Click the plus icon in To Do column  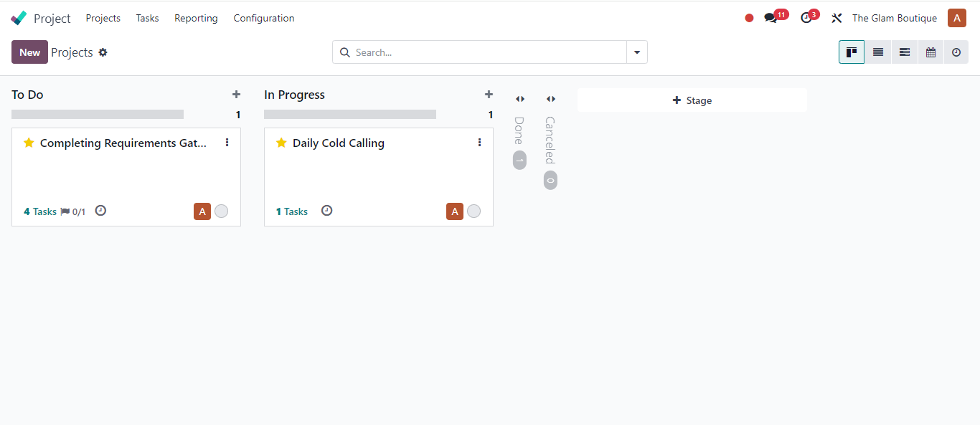point(236,95)
